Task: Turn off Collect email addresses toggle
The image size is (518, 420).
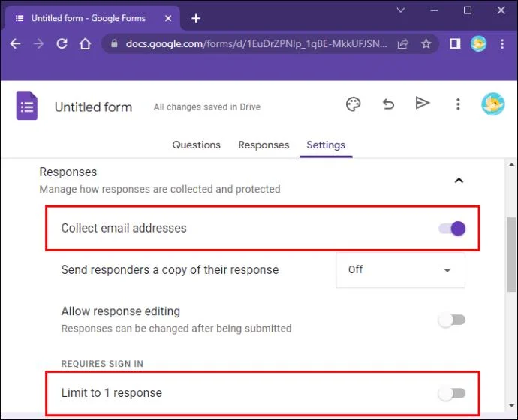Action: click(x=452, y=228)
